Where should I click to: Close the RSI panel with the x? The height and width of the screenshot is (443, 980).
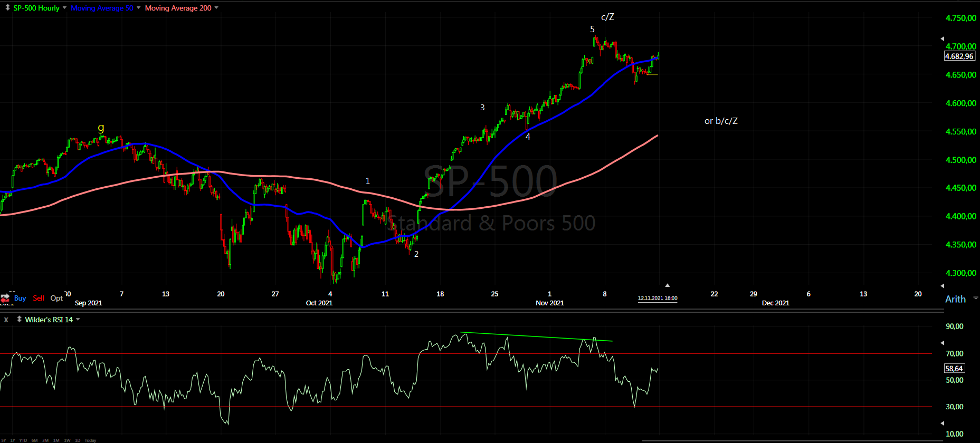(x=6, y=320)
